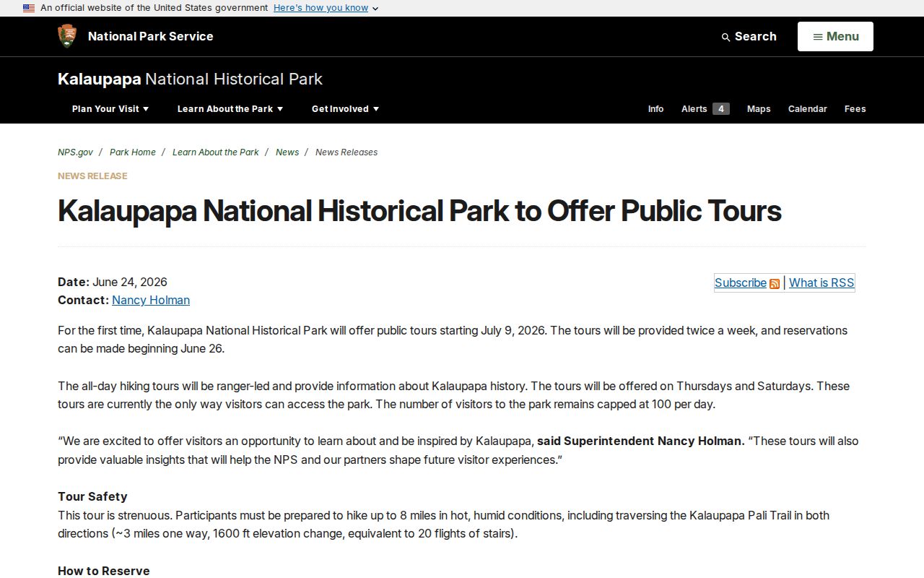
Task: Click the What is RSS link
Action: point(821,282)
